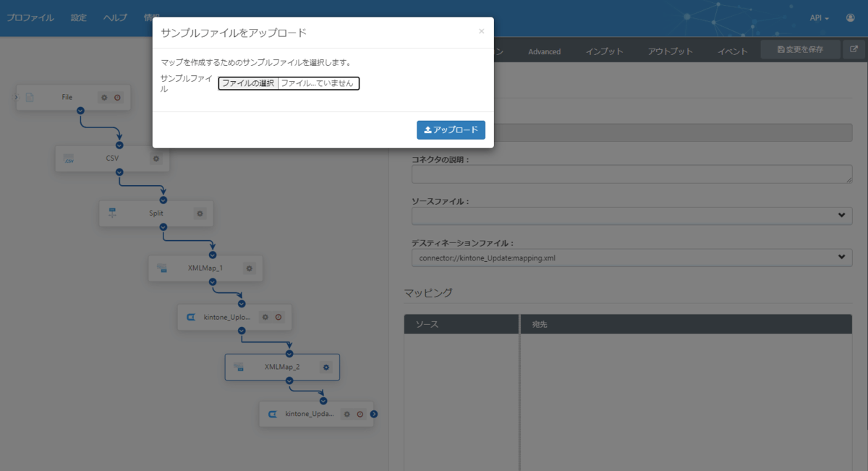Click the kintone_Upda... connector logo icon
868x471 pixels.
pos(273,415)
